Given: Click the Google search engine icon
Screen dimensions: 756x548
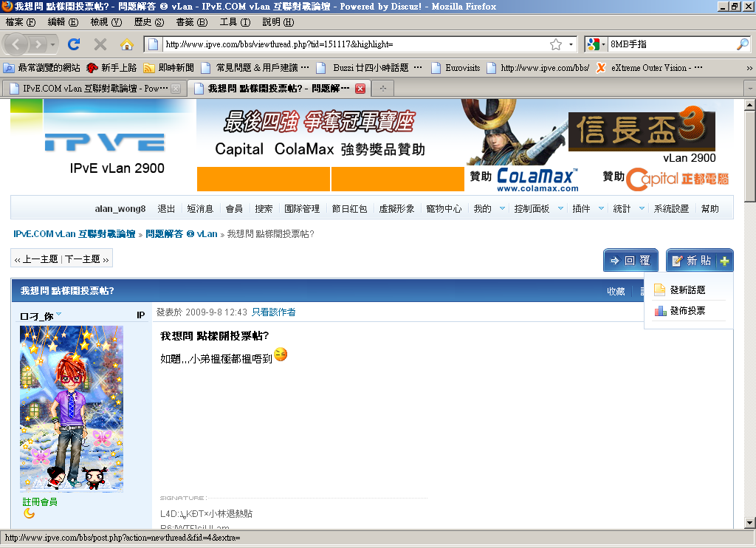Looking at the screenshot, I should coord(592,44).
